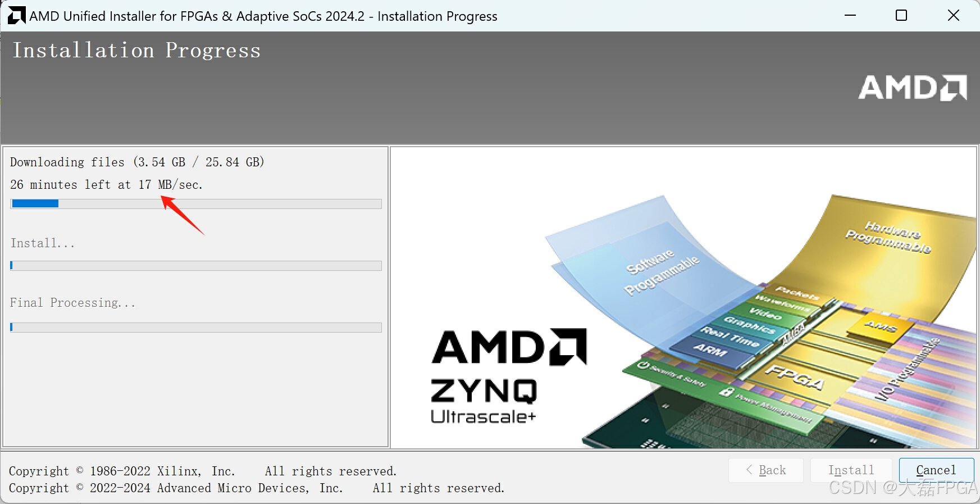Click the 'Install...' status label
The image size is (980, 504).
tap(43, 243)
